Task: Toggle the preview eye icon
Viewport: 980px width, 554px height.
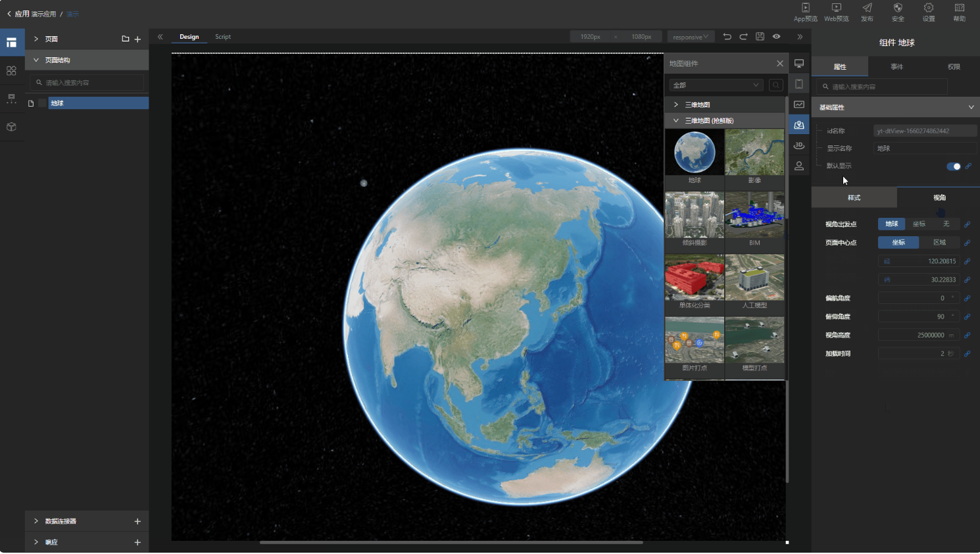Action: coord(776,37)
